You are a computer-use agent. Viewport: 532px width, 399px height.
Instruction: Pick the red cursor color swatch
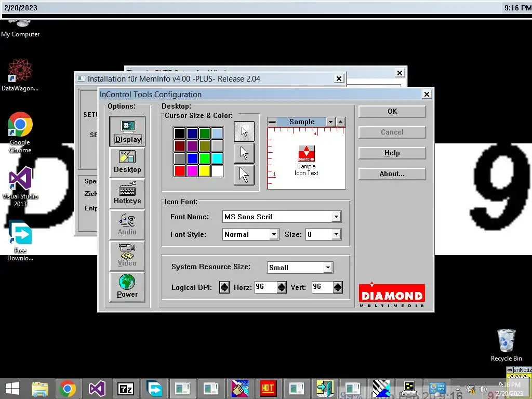click(180, 170)
